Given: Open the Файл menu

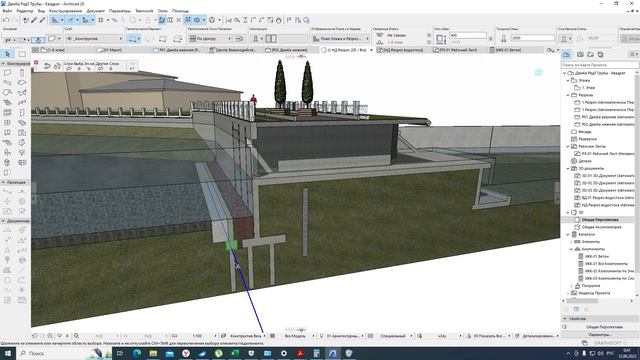Looking at the screenshot, I should tap(7, 11).
